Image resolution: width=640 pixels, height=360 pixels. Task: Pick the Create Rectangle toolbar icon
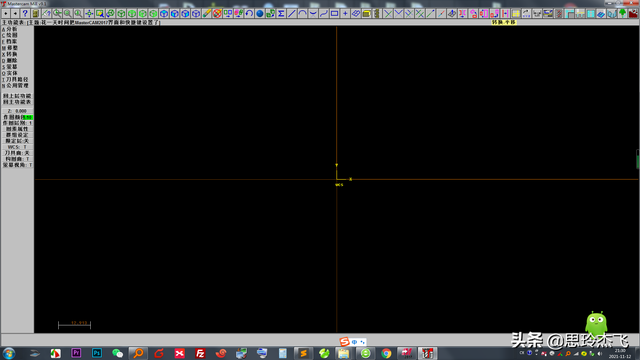point(334,13)
